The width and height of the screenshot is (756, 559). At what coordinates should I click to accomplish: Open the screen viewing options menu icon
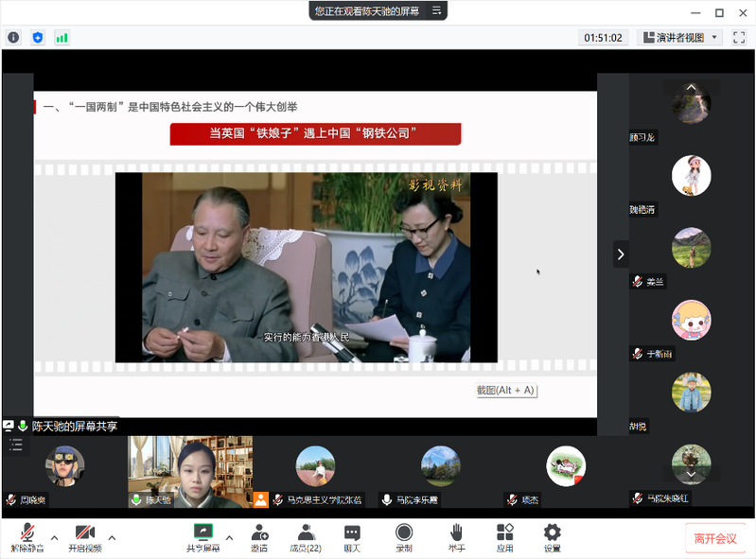coord(436,10)
